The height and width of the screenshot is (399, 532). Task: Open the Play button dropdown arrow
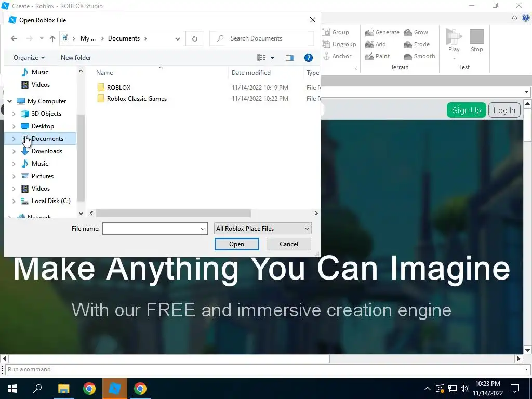454,58
